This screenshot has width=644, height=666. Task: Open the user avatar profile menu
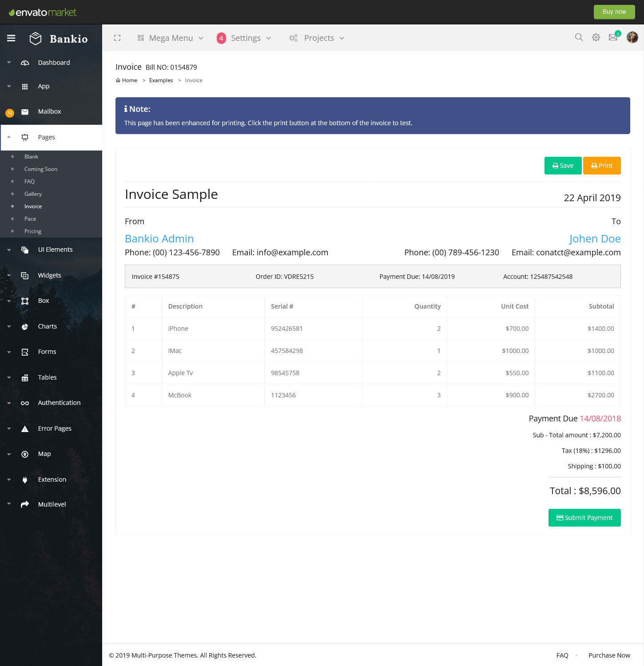pos(632,37)
